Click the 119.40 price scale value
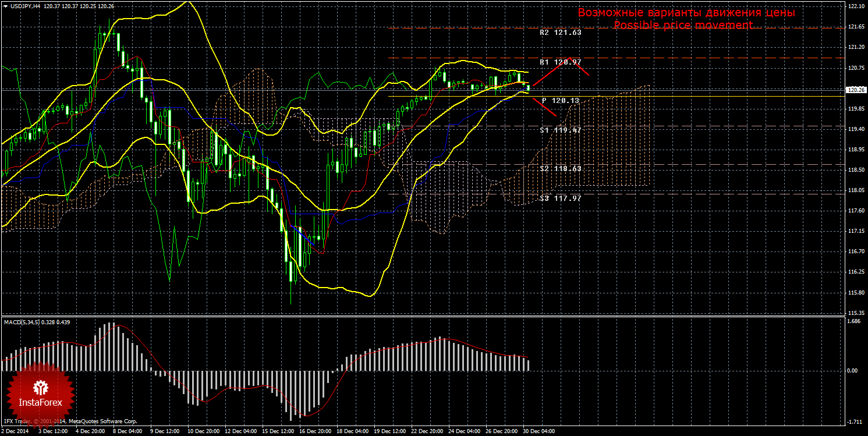Screen dimensions: 868x436 tap(856, 129)
